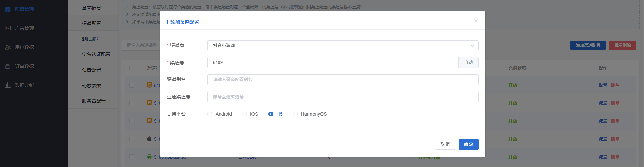Viewport: 644px width, 167px height.
Task: Click the Android icon in last row
Action: 149,157
